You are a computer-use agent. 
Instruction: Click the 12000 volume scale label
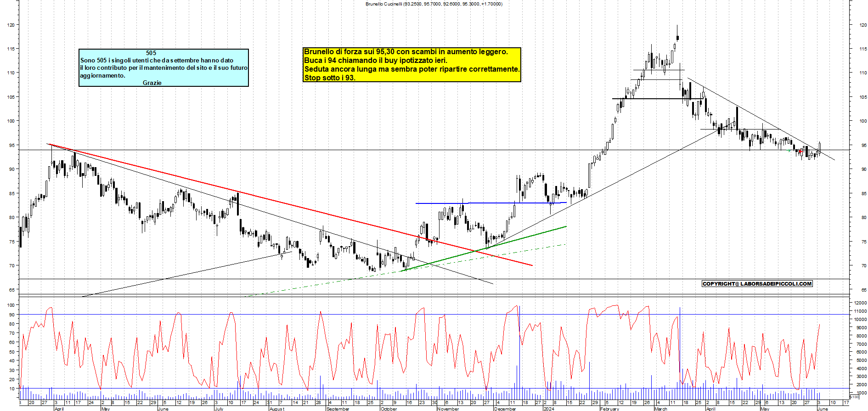860,303
